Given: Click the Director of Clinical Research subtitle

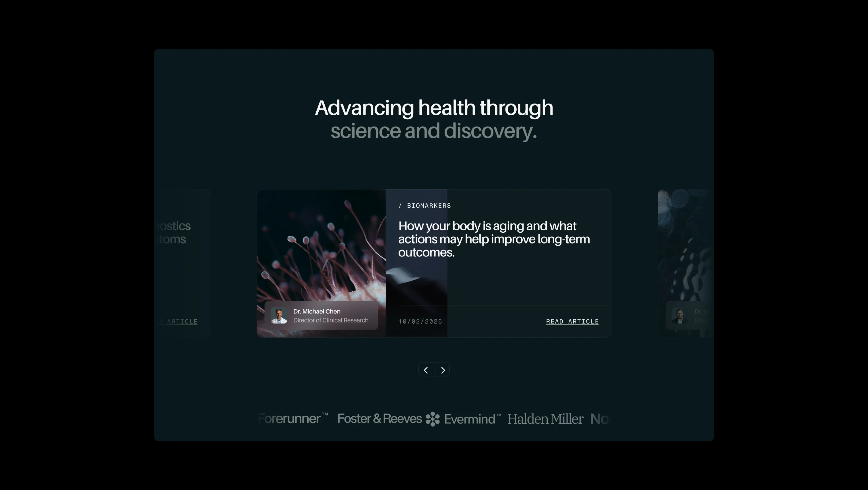Looking at the screenshot, I should (331, 320).
